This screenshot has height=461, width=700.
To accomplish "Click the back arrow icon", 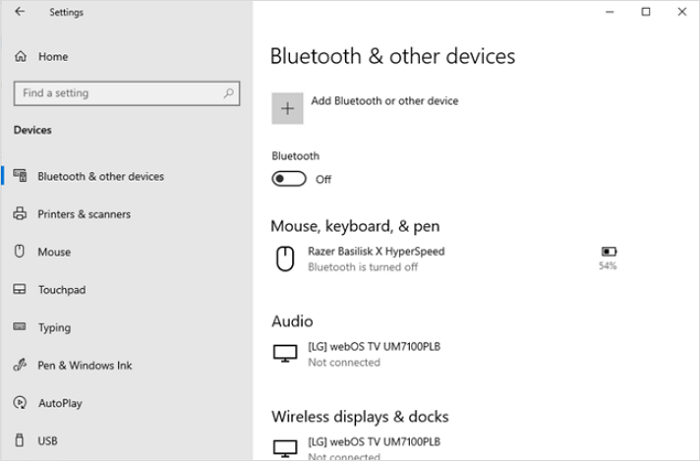I will click(20, 13).
